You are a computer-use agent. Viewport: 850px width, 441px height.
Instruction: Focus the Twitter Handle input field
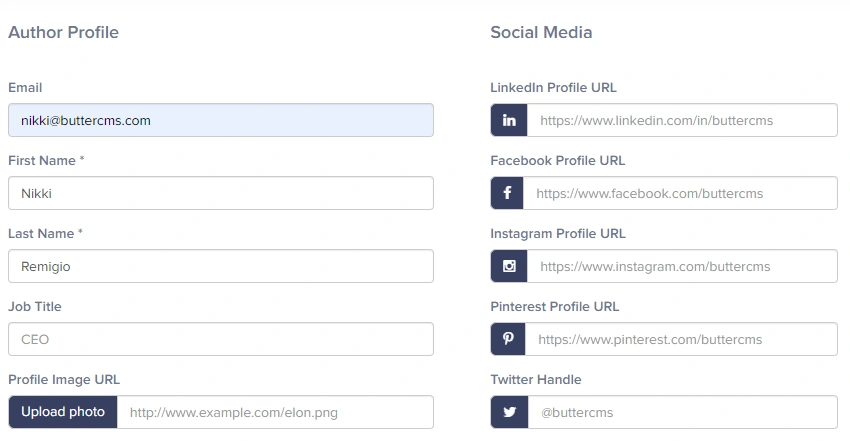tap(682, 412)
